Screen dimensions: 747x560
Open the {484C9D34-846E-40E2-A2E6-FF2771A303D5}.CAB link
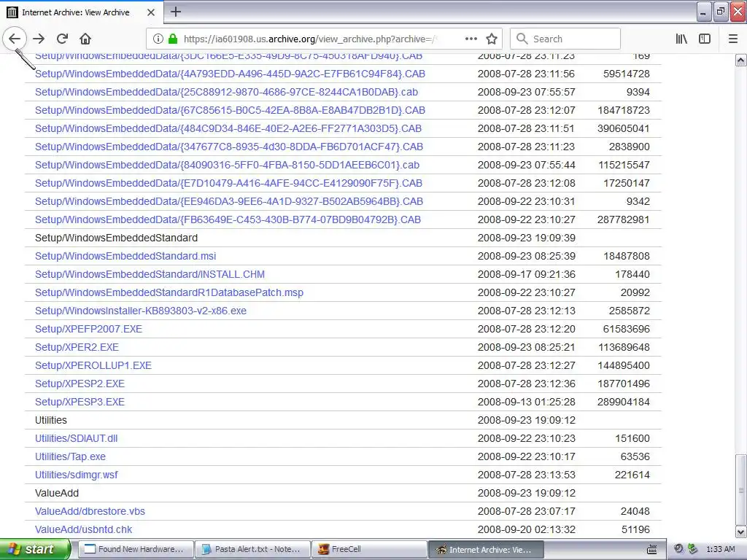tap(228, 128)
